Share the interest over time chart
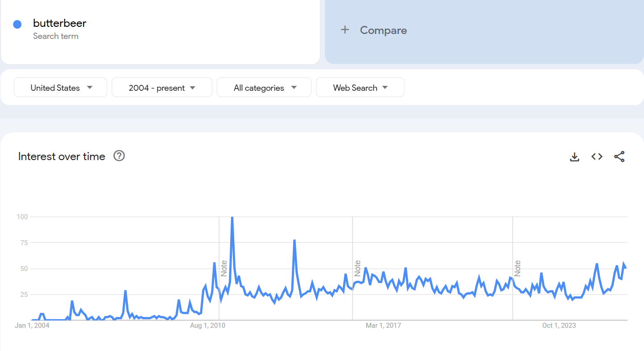Screen dimensions: 644x351 619,156
